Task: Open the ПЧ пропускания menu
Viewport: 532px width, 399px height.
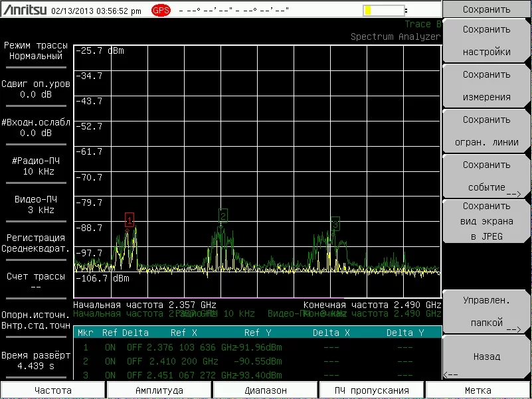Action: tap(372, 390)
